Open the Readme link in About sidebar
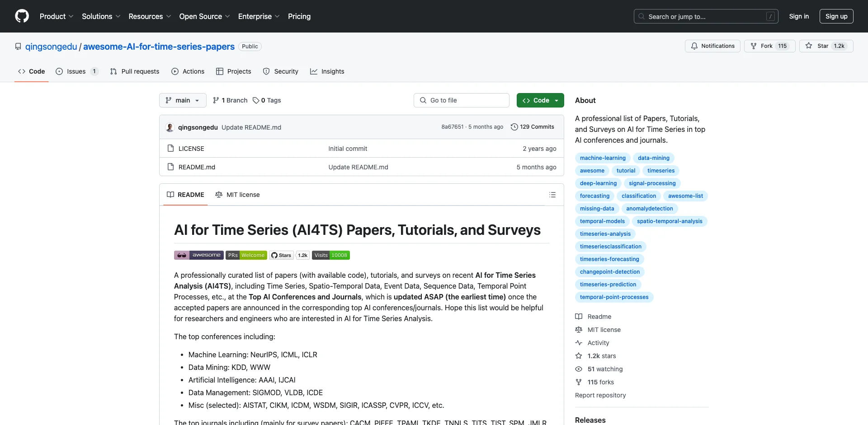 pos(593,317)
